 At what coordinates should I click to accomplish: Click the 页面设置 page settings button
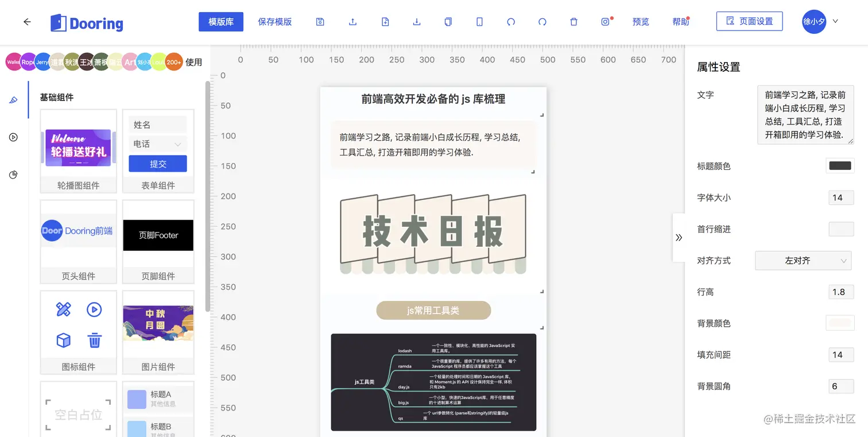coord(749,21)
